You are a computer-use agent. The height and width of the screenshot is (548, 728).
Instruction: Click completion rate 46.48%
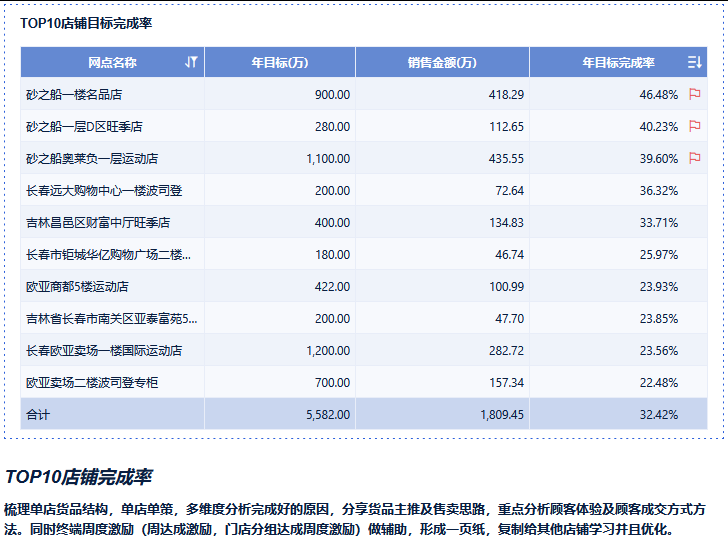coord(659,95)
